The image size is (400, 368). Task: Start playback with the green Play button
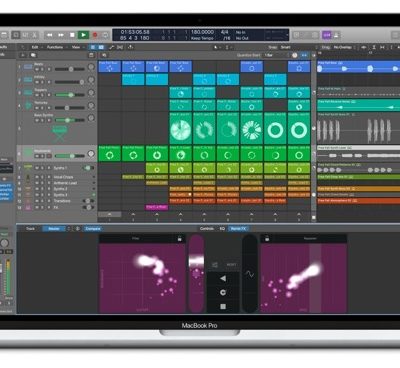(83, 35)
